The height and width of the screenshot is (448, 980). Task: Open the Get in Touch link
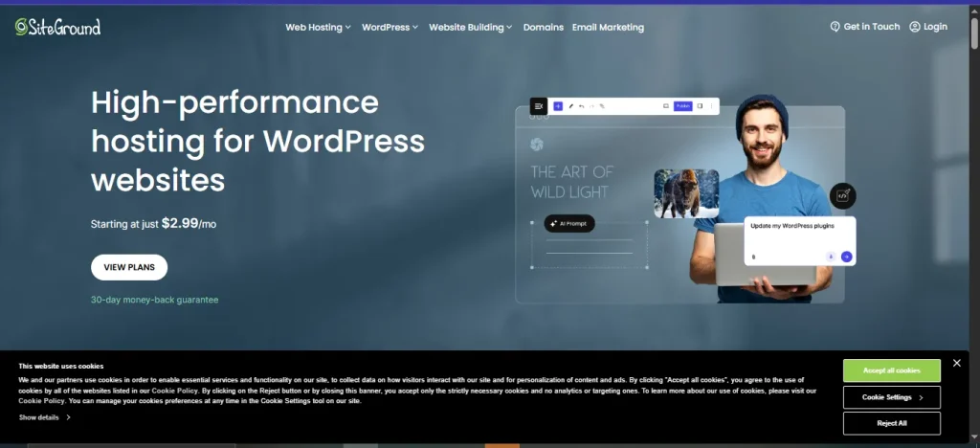click(865, 27)
